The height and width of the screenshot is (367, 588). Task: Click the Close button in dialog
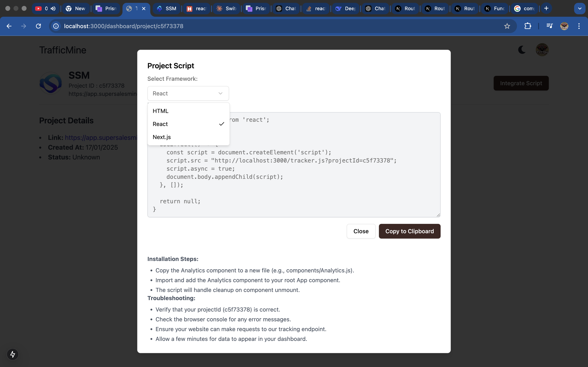click(361, 231)
